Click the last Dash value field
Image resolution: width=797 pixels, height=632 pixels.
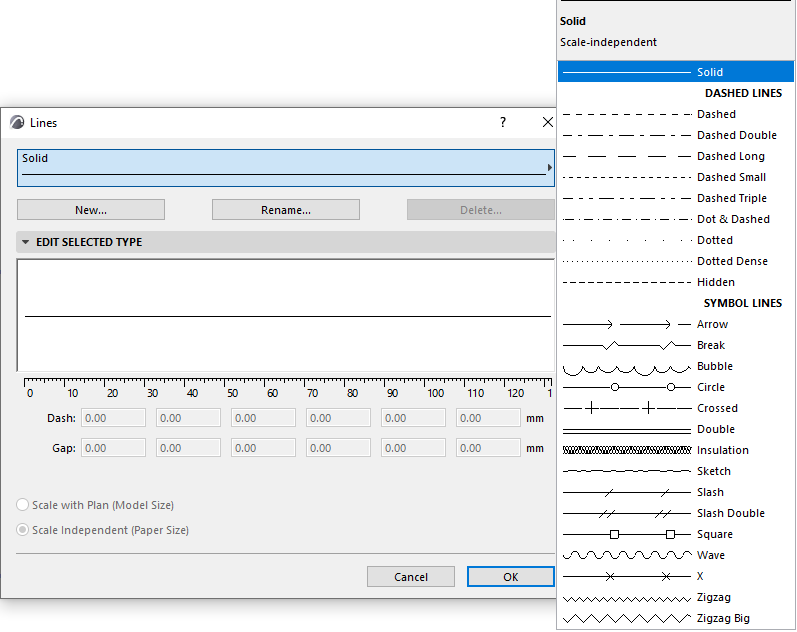coord(488,418)
